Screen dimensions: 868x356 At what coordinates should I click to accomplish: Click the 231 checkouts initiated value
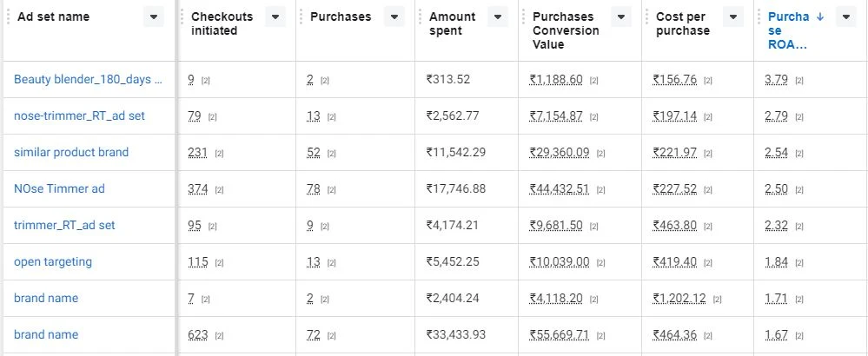[x=197, y=152]
